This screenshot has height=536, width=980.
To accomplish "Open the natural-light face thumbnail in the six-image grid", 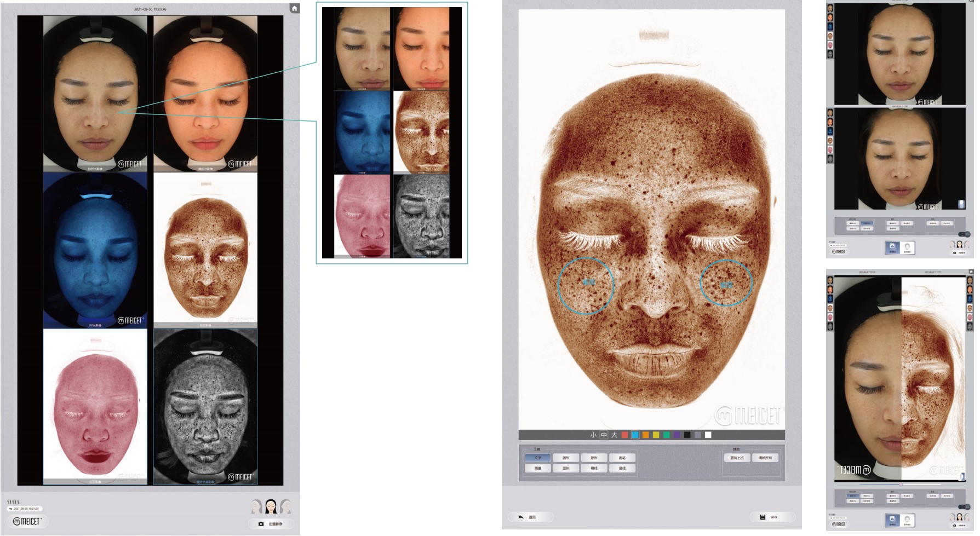I will [95, 94].
